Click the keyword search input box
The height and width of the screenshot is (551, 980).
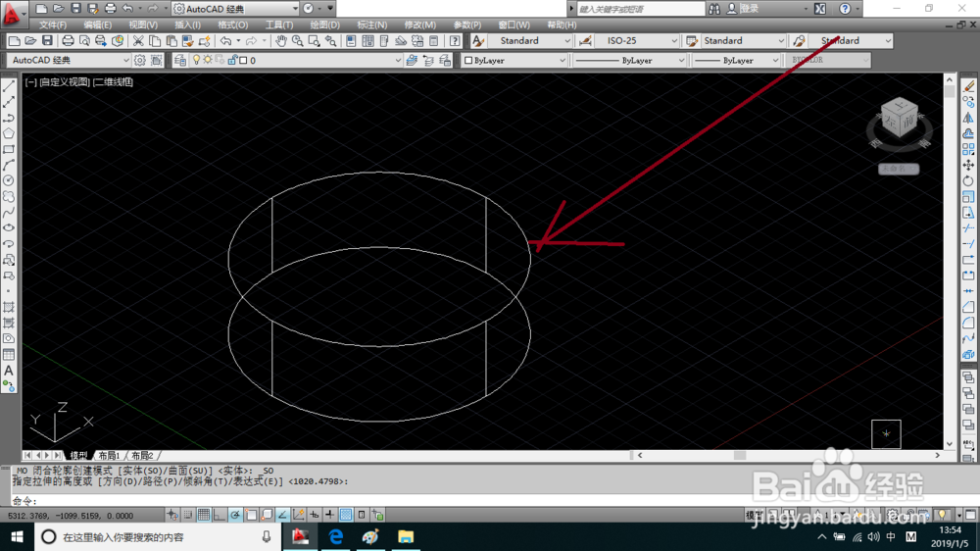[x=641, y=9]
